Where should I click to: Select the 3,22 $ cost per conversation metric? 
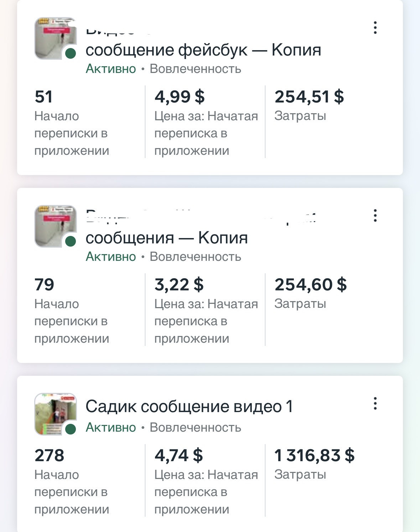(179, 285)
